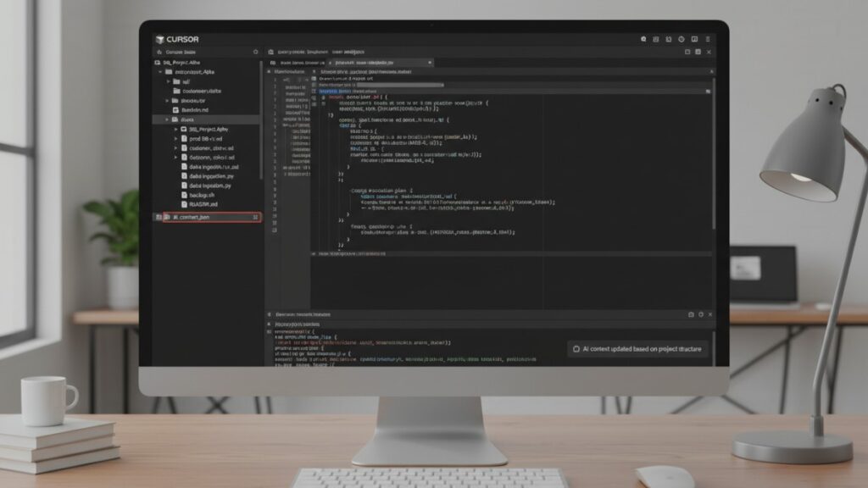This screenshot has width=868, height=488.
Task: Click the panel layout icon in the title bar
Action: pyautogui.click(x=695, y=40)
